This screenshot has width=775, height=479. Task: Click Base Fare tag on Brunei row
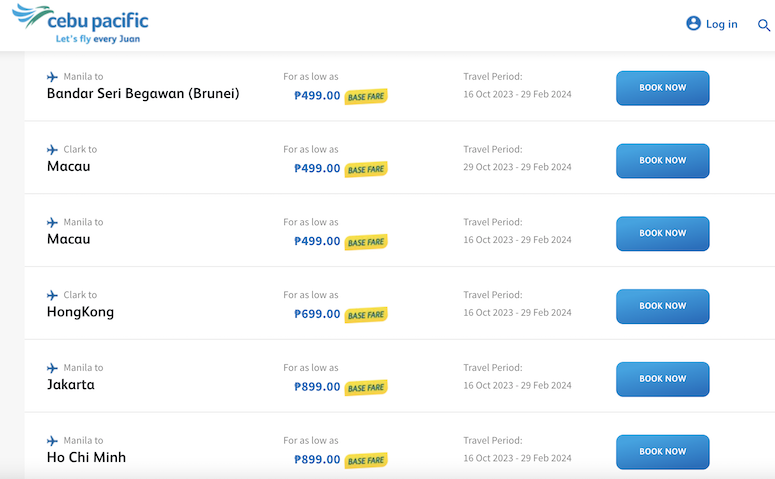(x=366, y=96)
